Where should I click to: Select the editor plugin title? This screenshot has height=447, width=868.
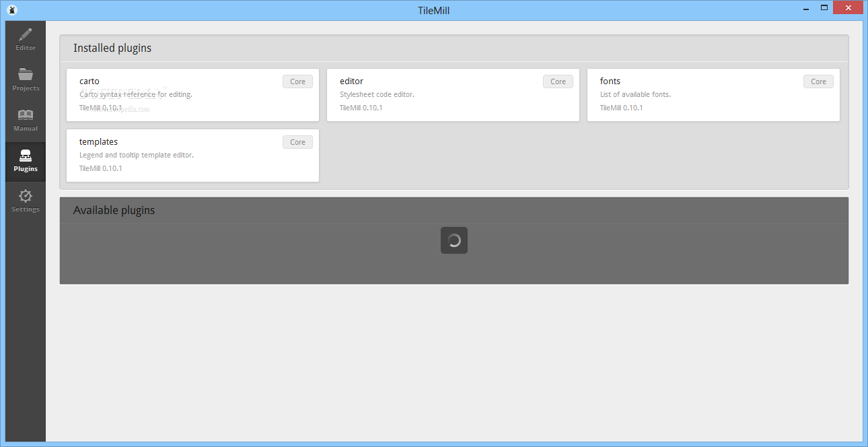[x=351, y=81]
